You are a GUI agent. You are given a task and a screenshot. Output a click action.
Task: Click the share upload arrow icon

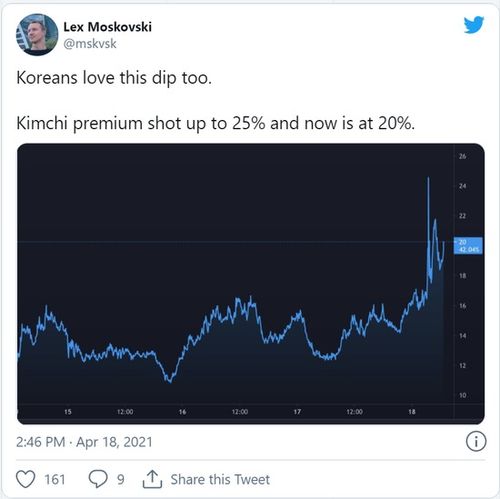[x=152, y=479]
